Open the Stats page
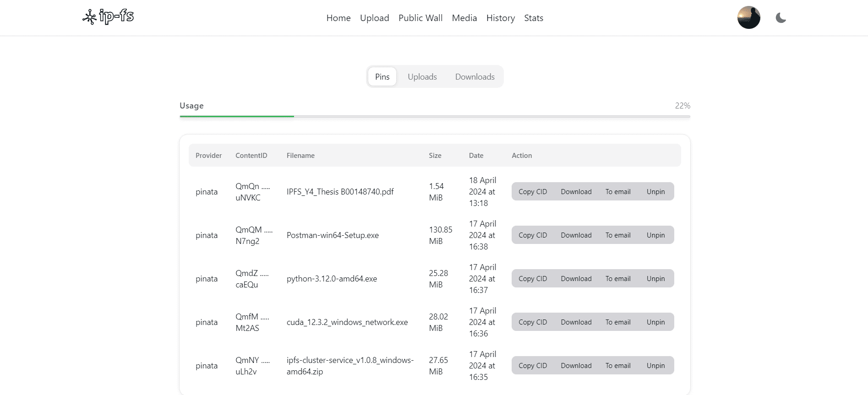Viewport: 868px width, 395px height. (x=533, y=18)
